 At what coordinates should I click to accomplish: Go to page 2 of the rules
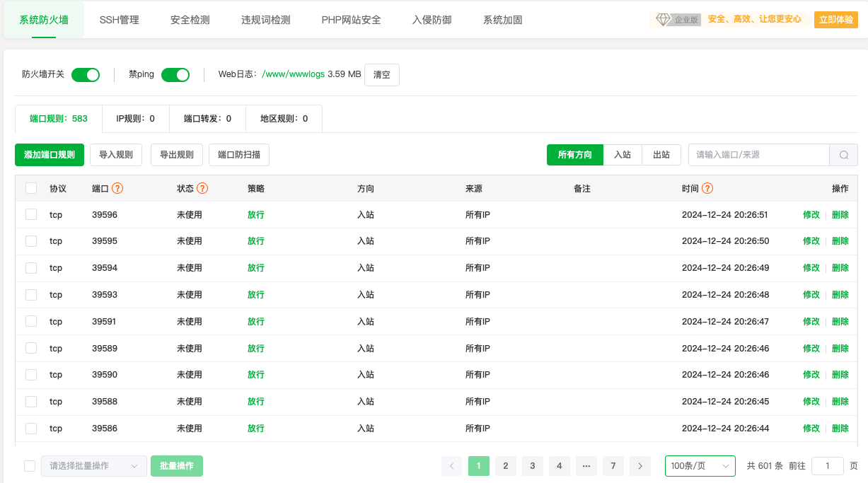[x=505, y=466]
